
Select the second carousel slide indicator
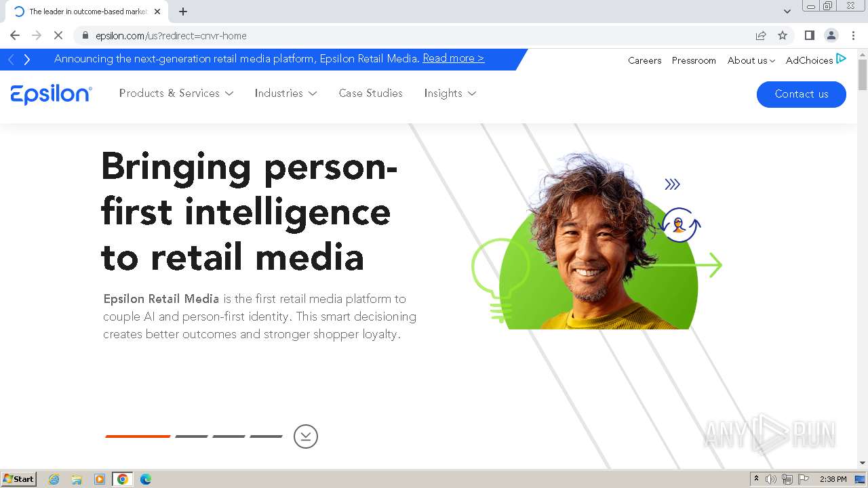[191, 436]
